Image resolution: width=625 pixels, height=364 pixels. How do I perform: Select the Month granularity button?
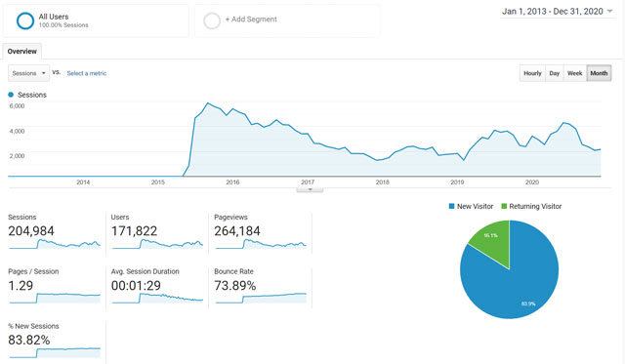599,73
